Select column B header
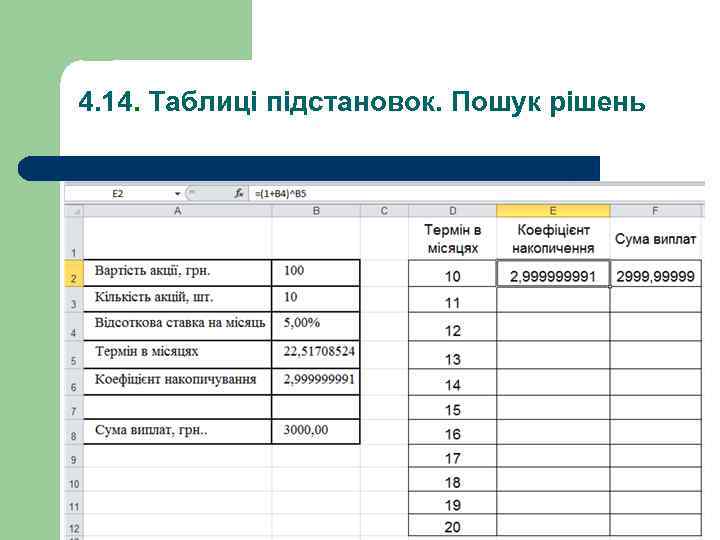This screenshot has width=720, height=540. [x=316, y=211]
